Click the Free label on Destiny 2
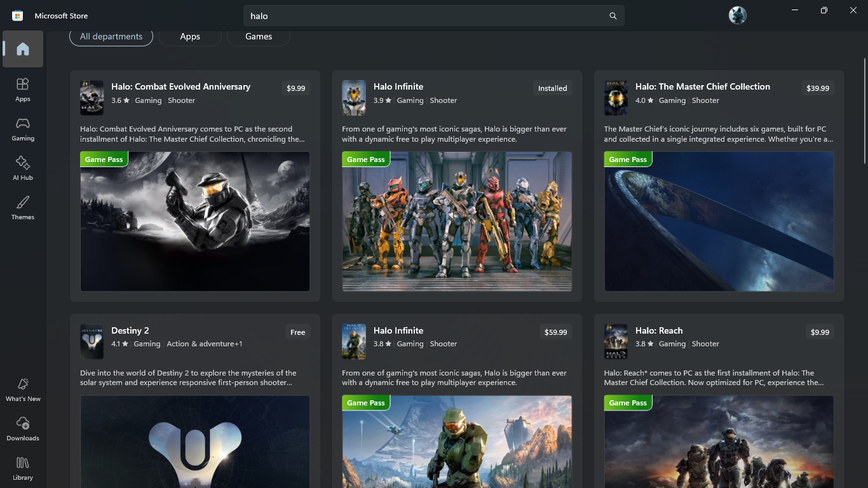 298,332
